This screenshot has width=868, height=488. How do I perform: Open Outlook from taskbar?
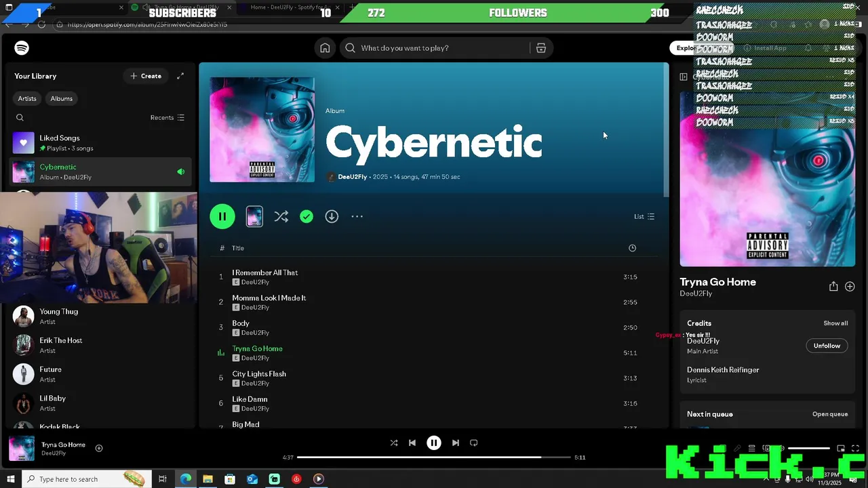tap(252, 479)
